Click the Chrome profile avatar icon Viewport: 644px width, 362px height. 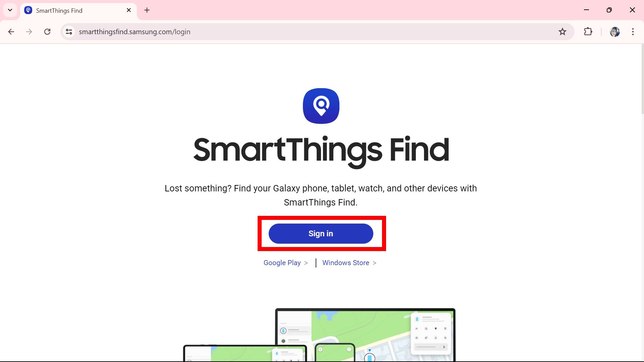tap(615, 32)
